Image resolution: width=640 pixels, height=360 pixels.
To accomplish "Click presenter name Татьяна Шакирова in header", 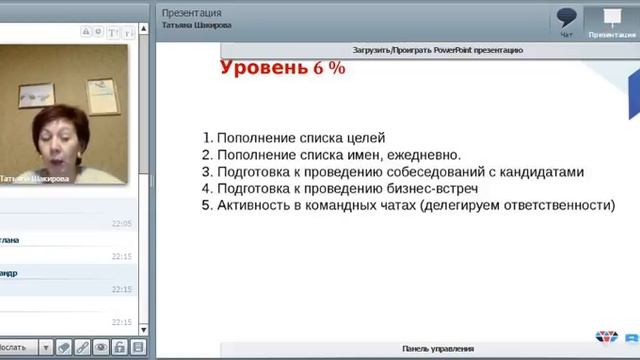I will point(197,25).
